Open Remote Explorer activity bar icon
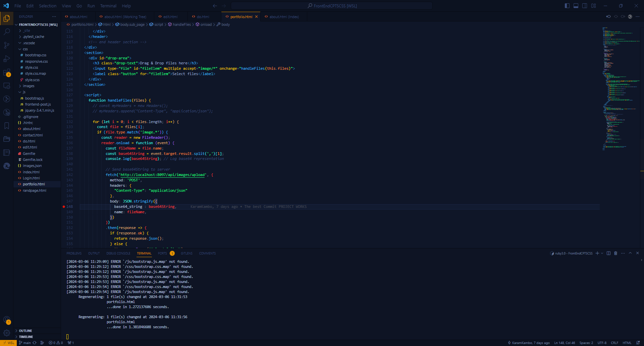Screen dimensions: 644x346 [6, 86]
